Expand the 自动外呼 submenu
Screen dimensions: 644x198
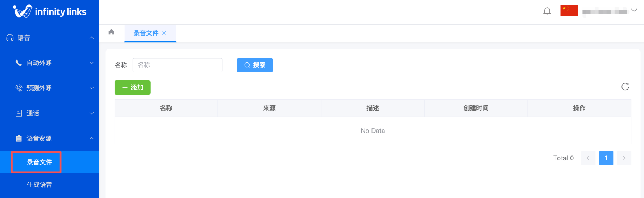tap(92, 63)
